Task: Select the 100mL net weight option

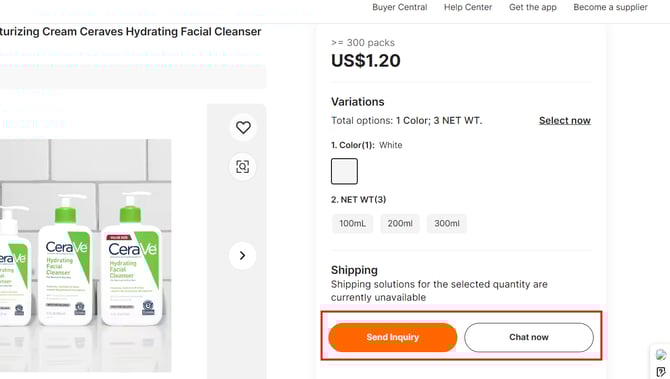Action: coord(353,223)
